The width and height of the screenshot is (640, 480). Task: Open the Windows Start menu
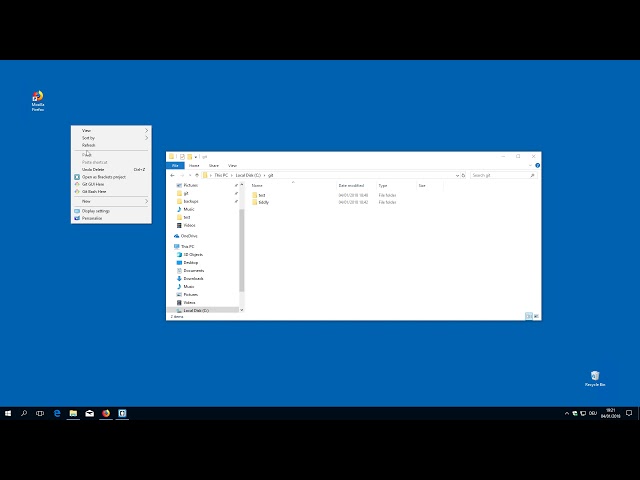click(x=8, y=413)
